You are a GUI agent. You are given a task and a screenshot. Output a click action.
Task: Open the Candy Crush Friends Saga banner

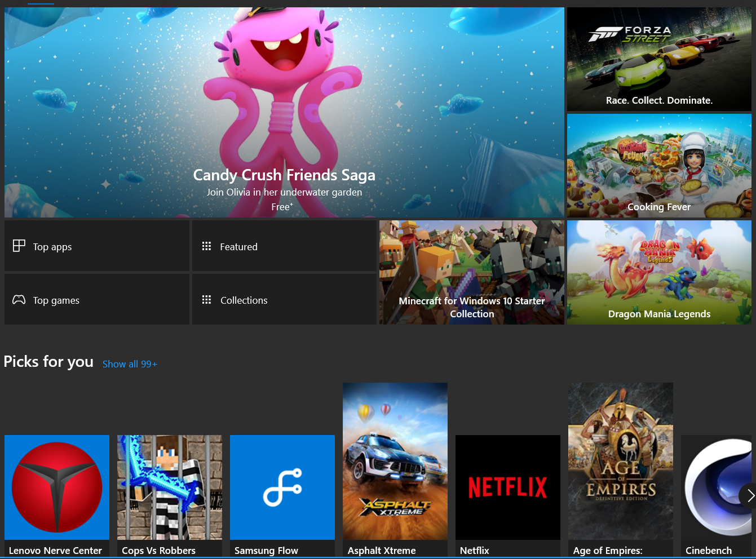284,112
